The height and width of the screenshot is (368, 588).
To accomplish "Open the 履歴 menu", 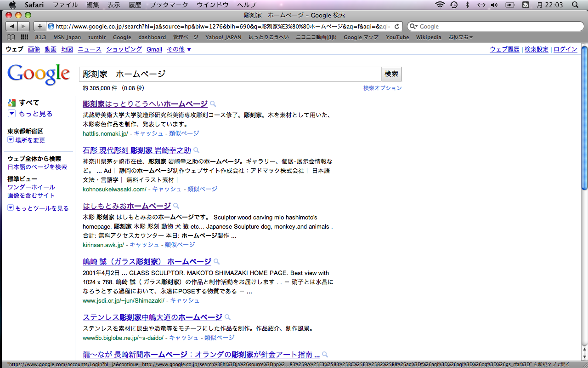I will click(x=135, y=5).
